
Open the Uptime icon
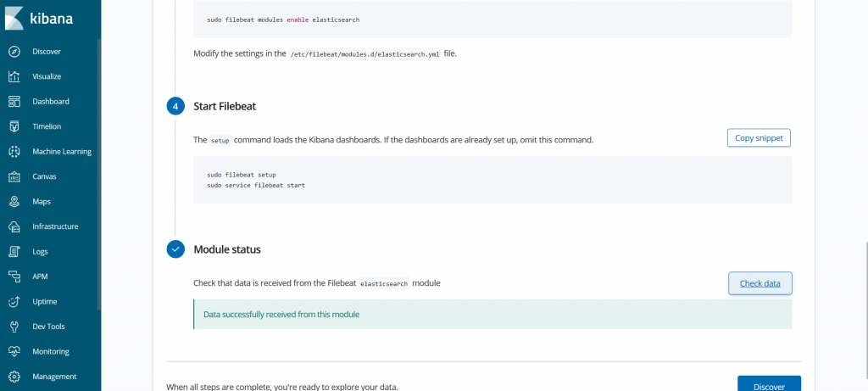pyautogui.click(x=14, y=302)
